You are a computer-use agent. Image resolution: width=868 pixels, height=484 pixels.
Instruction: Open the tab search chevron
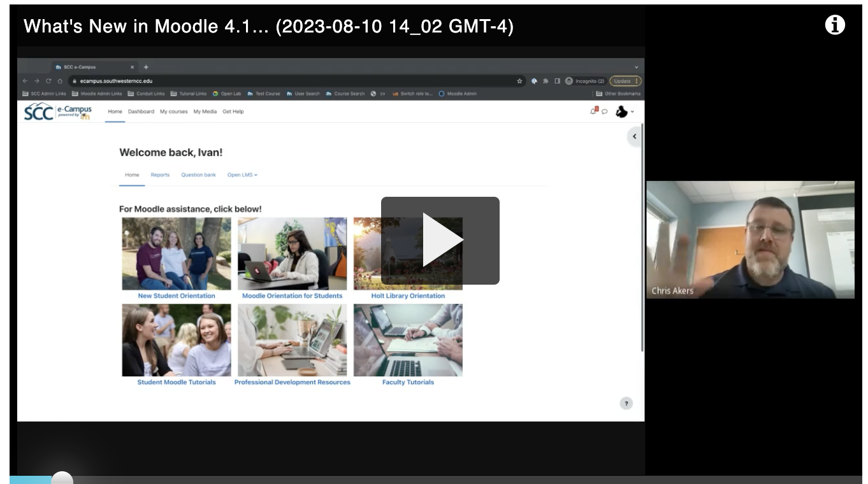coord(636,67)
